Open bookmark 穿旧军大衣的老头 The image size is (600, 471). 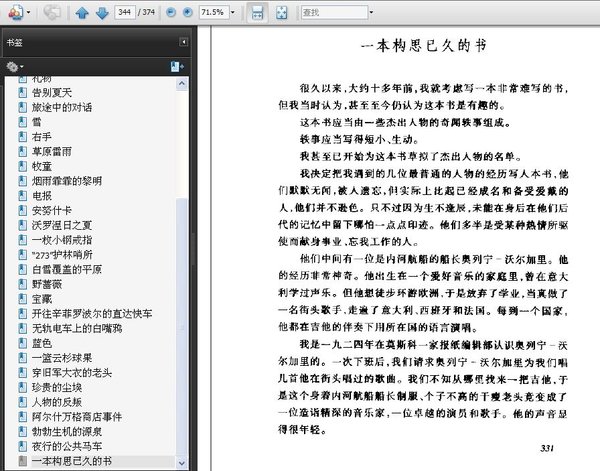point(72,373)
